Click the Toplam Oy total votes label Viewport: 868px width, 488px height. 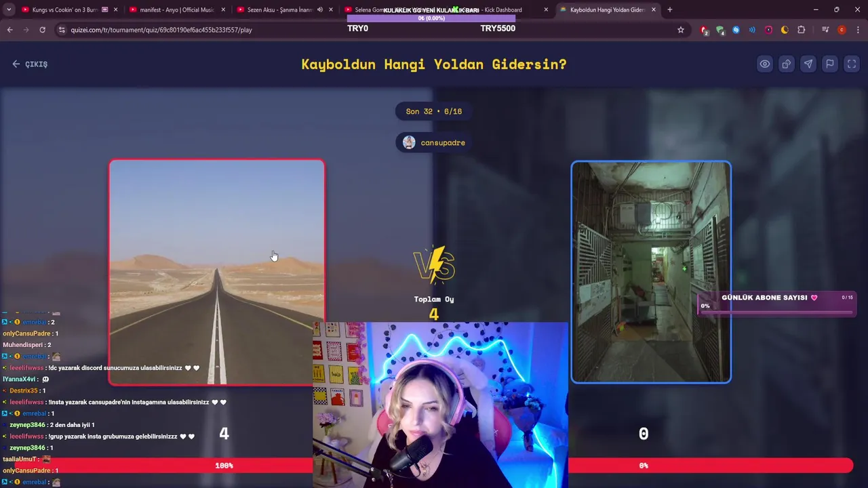(434, 299)
